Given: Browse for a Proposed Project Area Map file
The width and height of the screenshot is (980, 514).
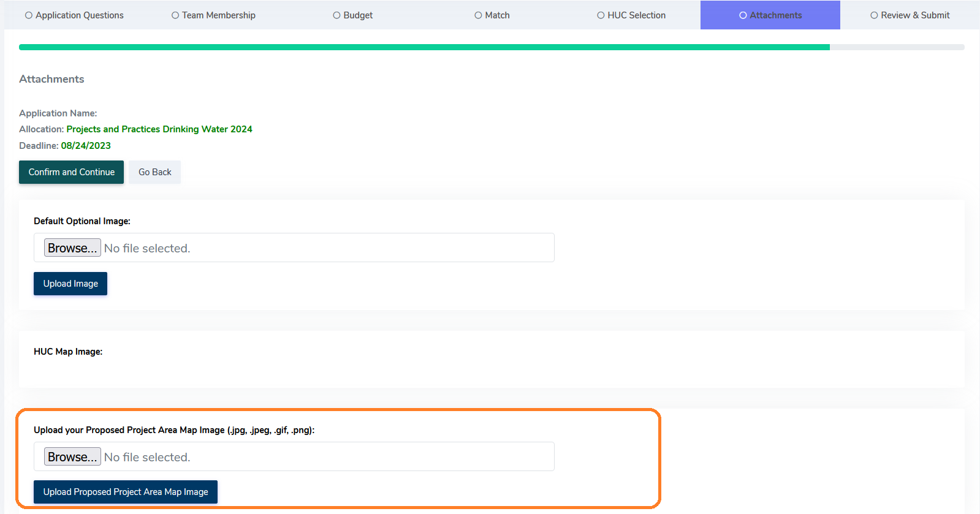Looking at the screenshot, I should (72, 457).
